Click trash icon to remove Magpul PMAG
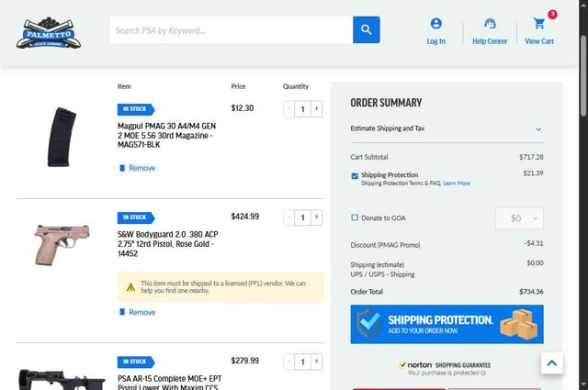The height and width of the screenshot is (390, 588). pyautogui.click(x=121, y=168)
